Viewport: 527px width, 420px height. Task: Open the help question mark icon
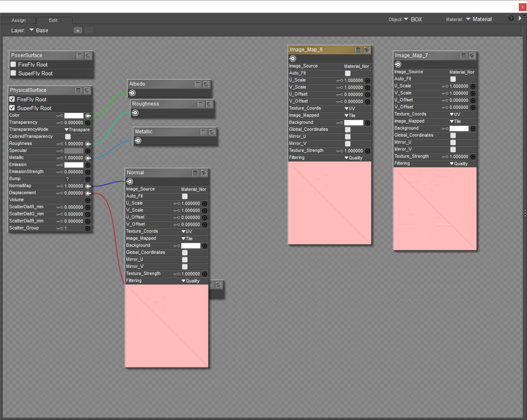[x=511, y=19]
